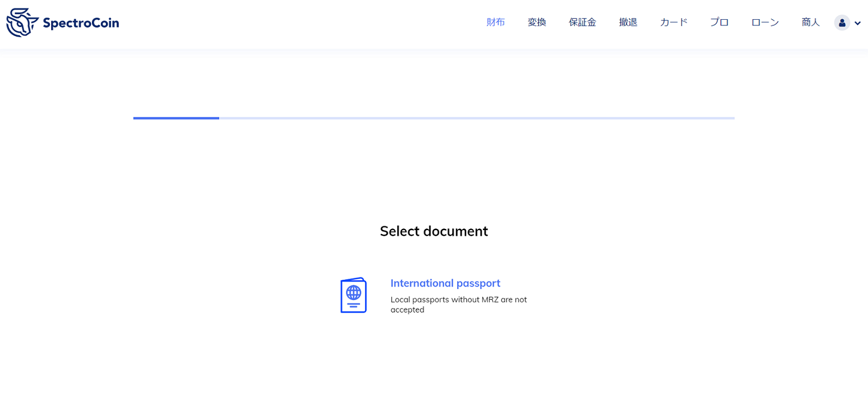
Task: Open the 保証金 deposit section
Action: [582, 23]
